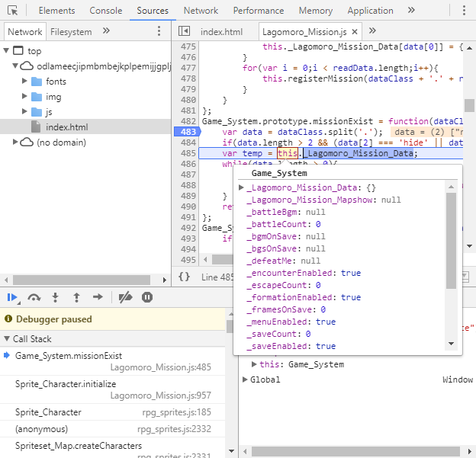Image resolution: width=476 pixels, height=458 pixels.
Task: Click the scope pane horizontal scrollbar
Action: 355,451
